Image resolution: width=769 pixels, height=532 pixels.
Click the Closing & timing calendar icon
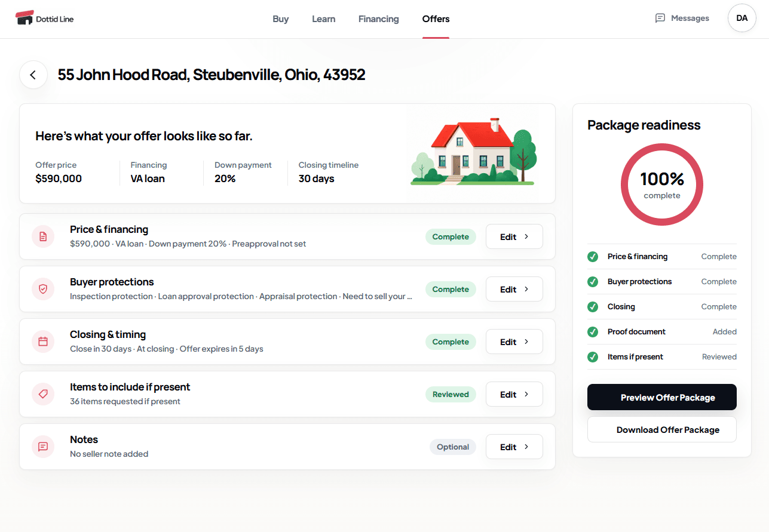coord(43,342)
